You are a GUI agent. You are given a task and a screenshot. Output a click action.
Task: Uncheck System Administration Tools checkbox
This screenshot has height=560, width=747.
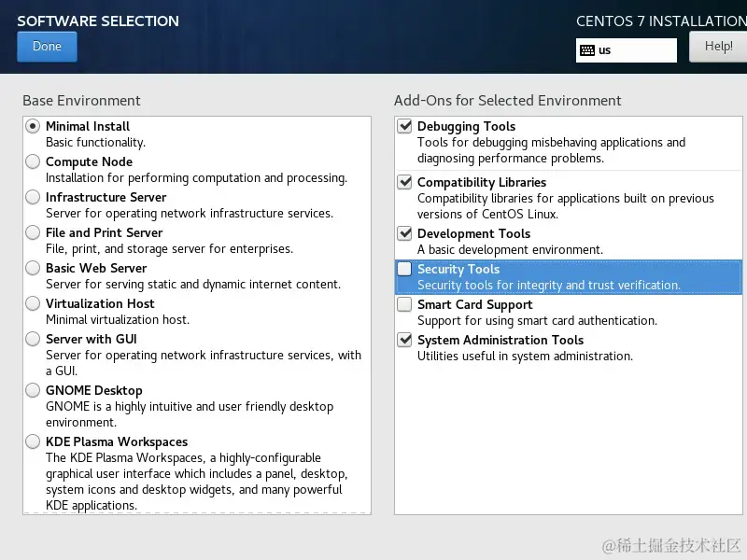point(404,340)
